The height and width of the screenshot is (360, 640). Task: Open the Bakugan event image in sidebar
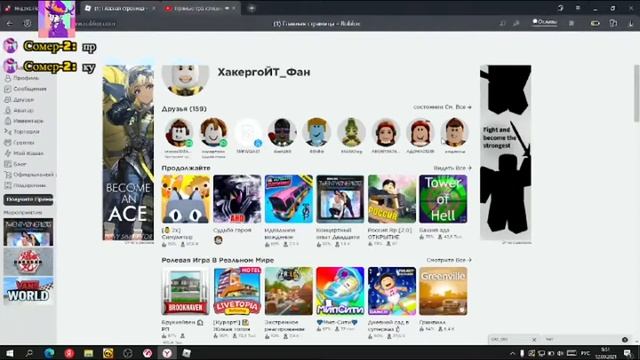click(28, 262)
